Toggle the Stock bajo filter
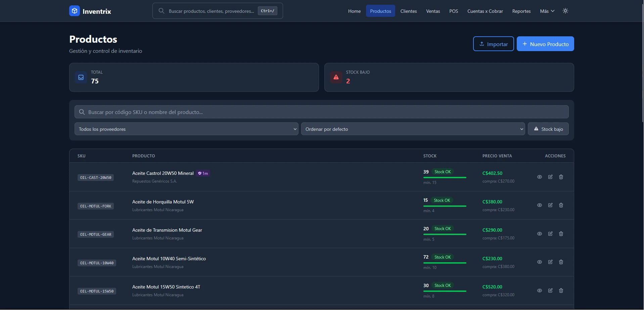The height and width of the screenshot is (310, 644). [548, 129]
